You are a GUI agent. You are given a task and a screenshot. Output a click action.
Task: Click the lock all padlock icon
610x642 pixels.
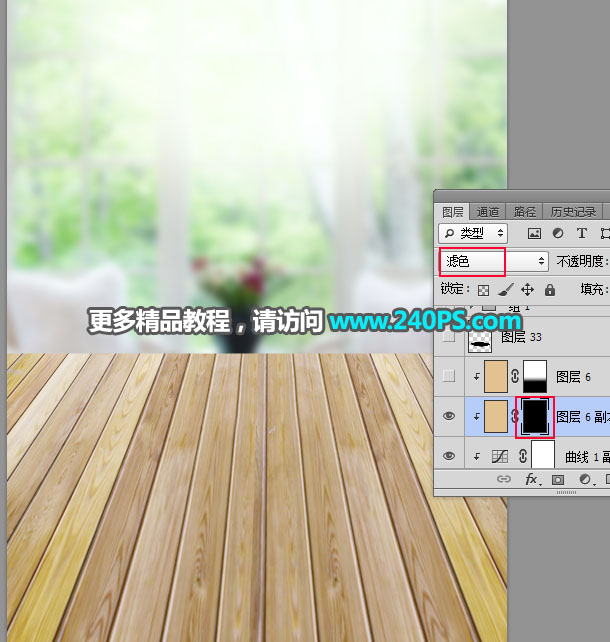point(549,289)
